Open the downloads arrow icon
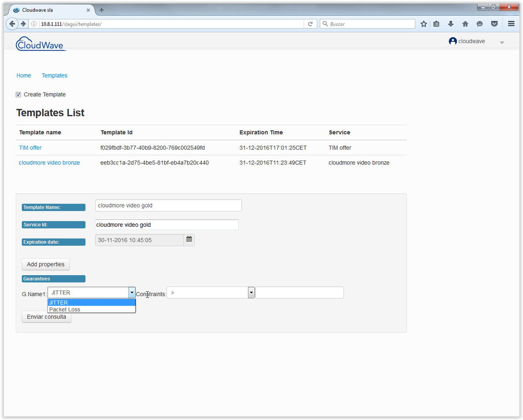The width and height of the screenshot is (523, 420). coord(451,24)
